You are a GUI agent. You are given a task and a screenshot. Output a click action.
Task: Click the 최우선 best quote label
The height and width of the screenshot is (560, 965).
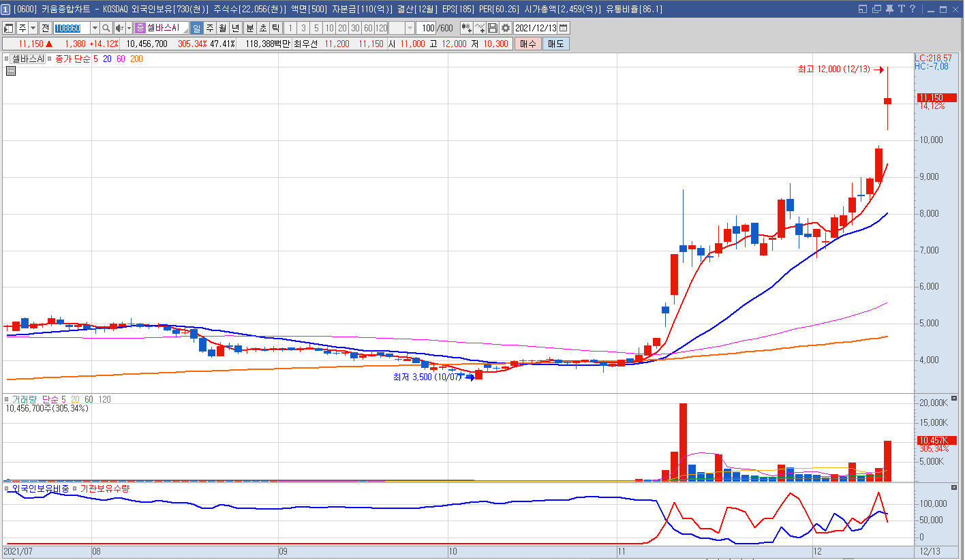(306, 44)
